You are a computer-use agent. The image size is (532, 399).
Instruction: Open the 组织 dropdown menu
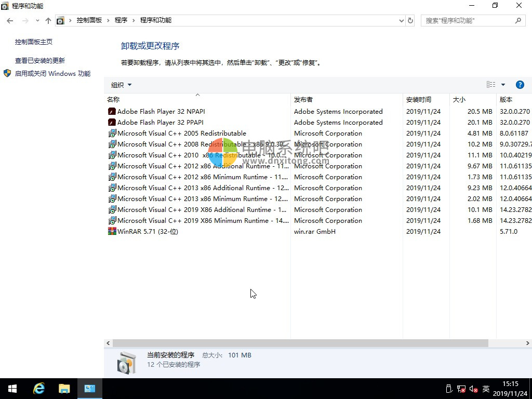click(x=121, y=85)
